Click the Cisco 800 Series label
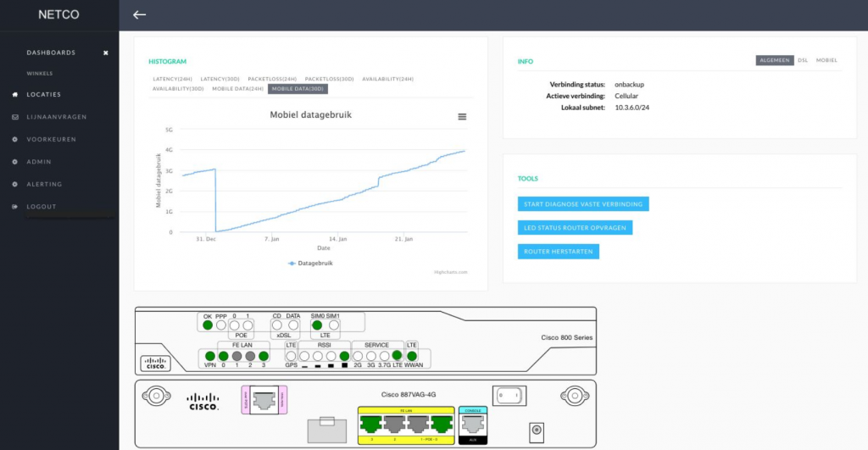The height and width of the screenshot is (450, 868). pos(567,337)
